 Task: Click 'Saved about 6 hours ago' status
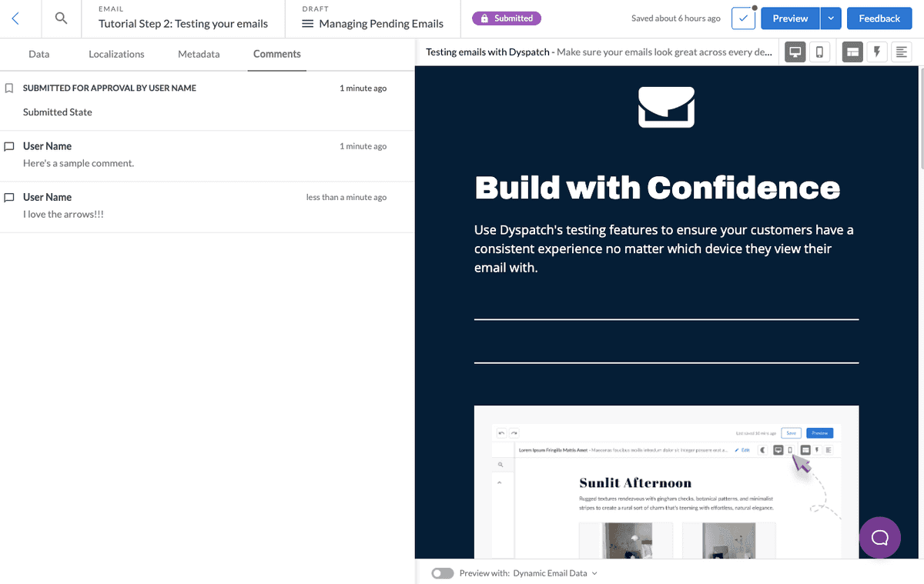[676, 18]
